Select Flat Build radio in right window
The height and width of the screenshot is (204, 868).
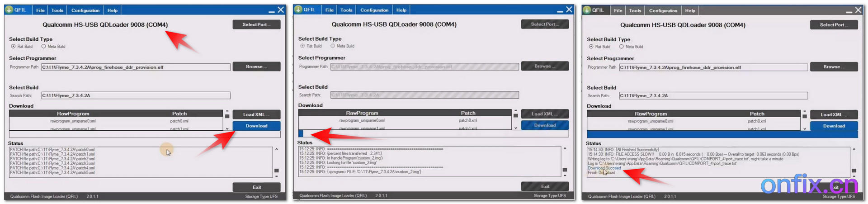click(591, 47)
